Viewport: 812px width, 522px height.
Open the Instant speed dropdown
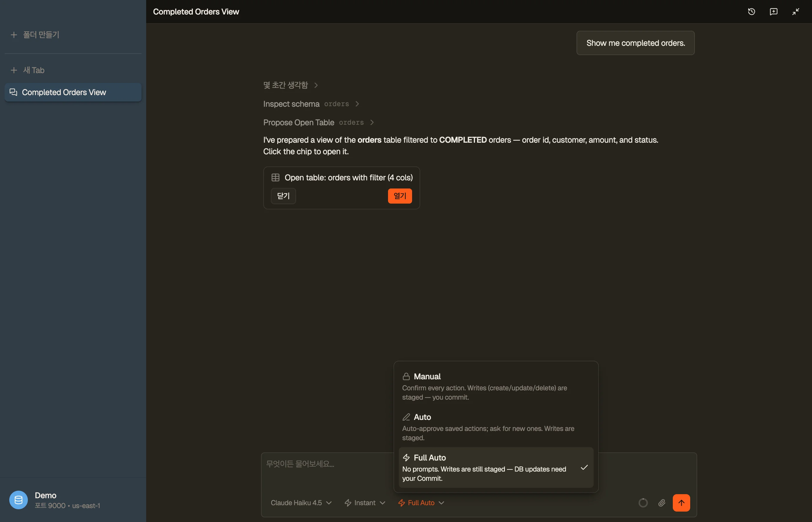point(365,503)
